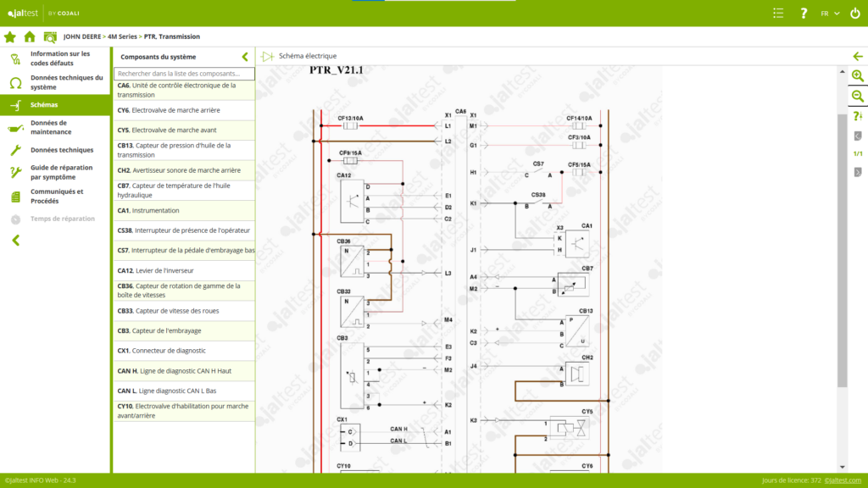Select CY5 Electrovalve de marche avant
This screenshot has width=868, height=488.
(x=184, y=130)
